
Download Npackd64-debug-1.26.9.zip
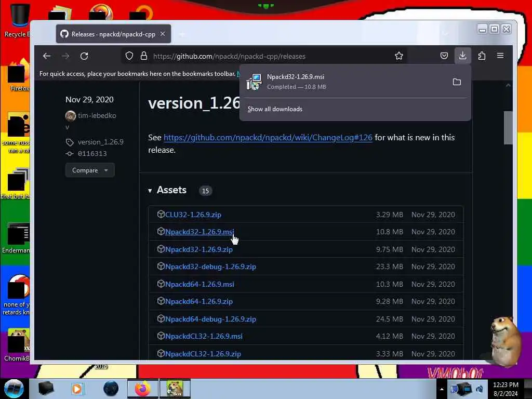click(210, 320)
